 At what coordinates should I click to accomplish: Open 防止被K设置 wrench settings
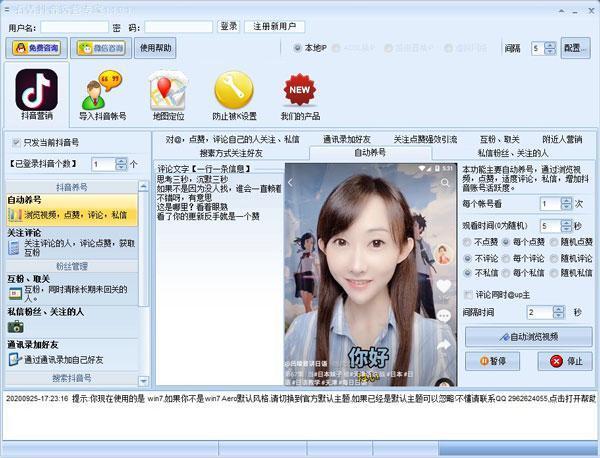pyautogui.click(x=234, y=96)
